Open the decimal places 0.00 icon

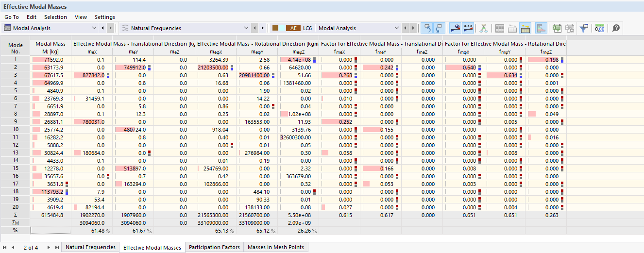[600, 28]
